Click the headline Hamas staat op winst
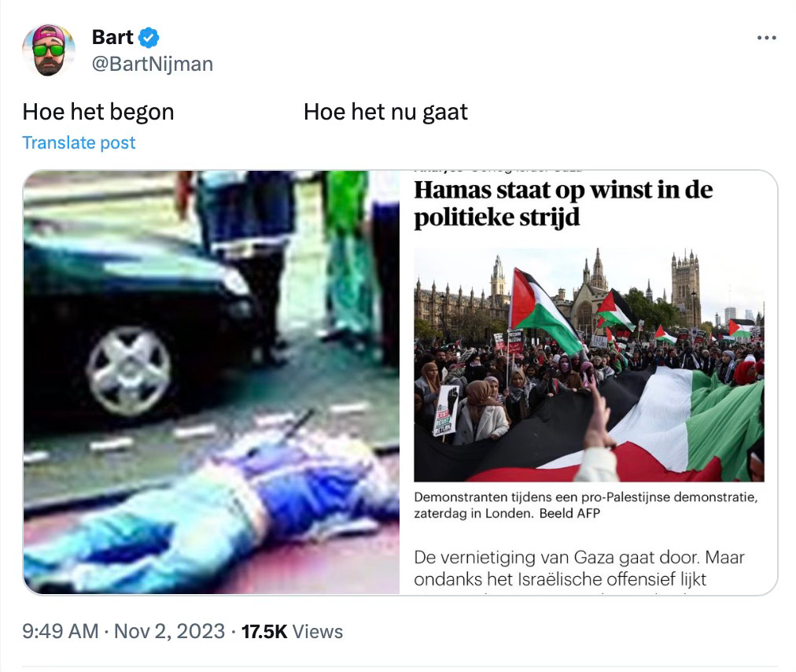The width and height of the screenshot is (796, 672). (x=563, y=203)
